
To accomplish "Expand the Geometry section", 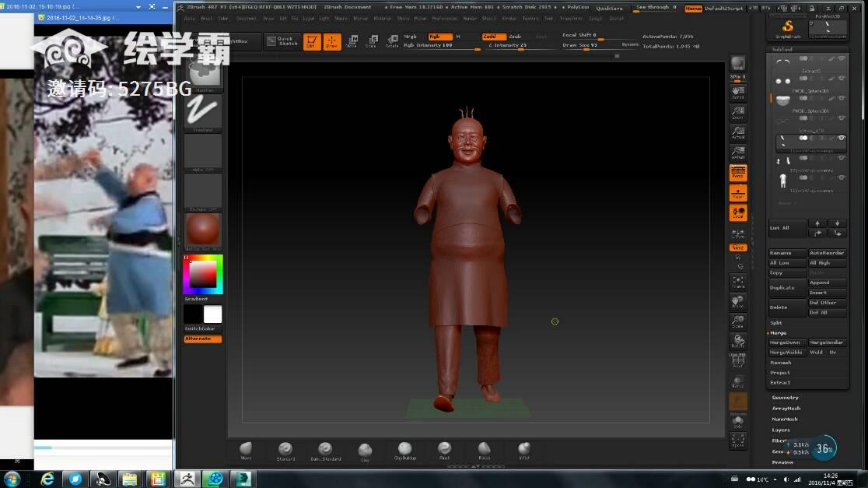I will pyautogui.click(x=785, y=398).
